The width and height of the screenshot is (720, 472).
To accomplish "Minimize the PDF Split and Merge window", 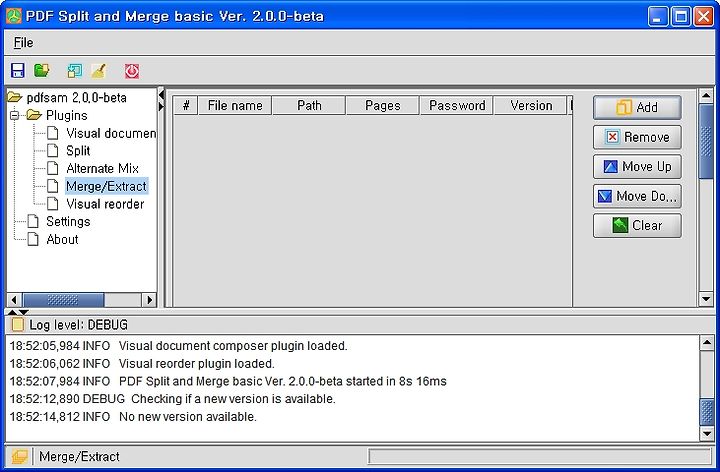I will tap(658, 17).
